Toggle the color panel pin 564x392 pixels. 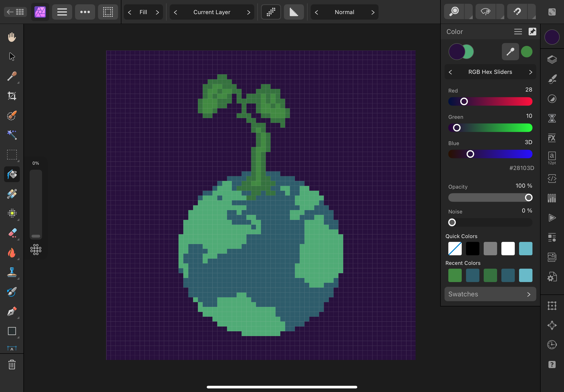coord(532,32)
